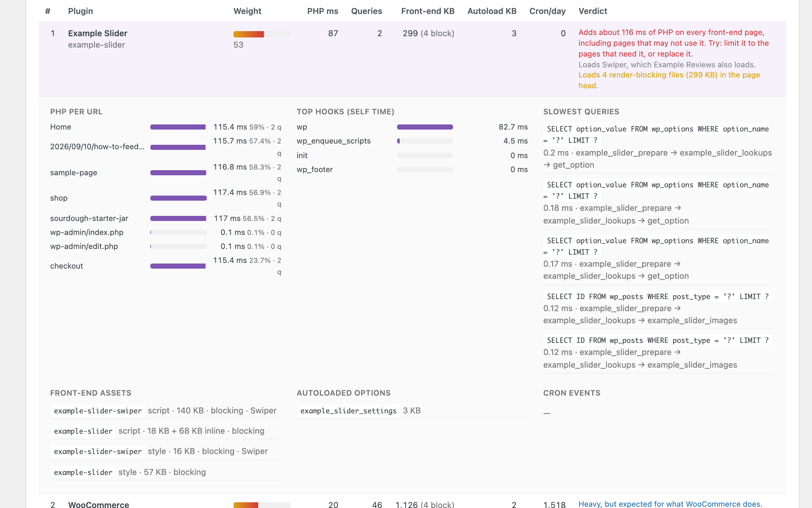This screenshot has height=508, width=812.
Task: Sort table by Weight column header
Action: 247,11
